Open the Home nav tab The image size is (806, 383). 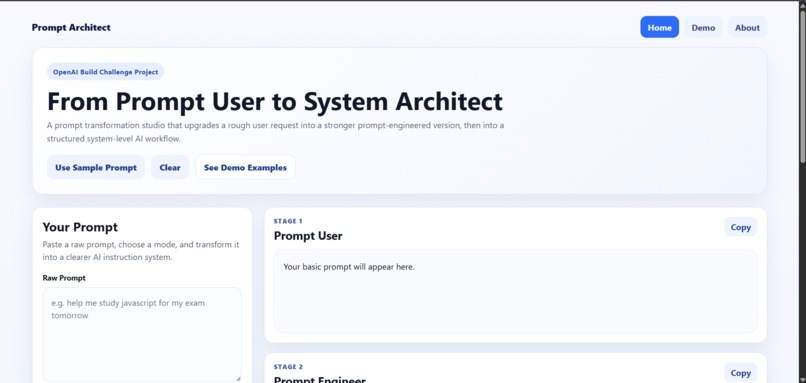coord(659,27)
